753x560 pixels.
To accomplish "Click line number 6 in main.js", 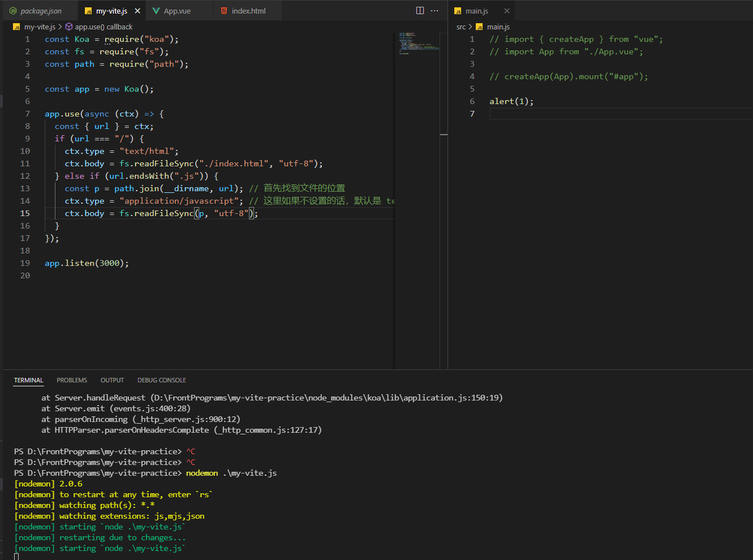I will click(x=472, y=101).
